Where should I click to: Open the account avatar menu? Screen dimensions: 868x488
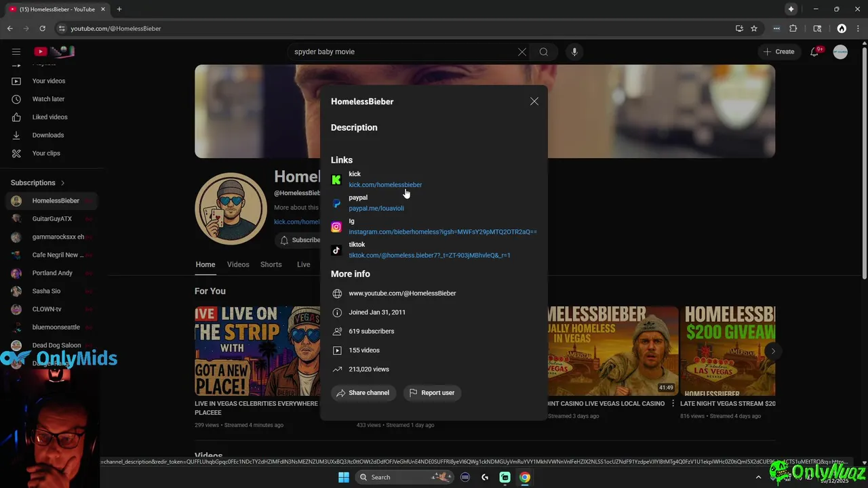(840, 52)
